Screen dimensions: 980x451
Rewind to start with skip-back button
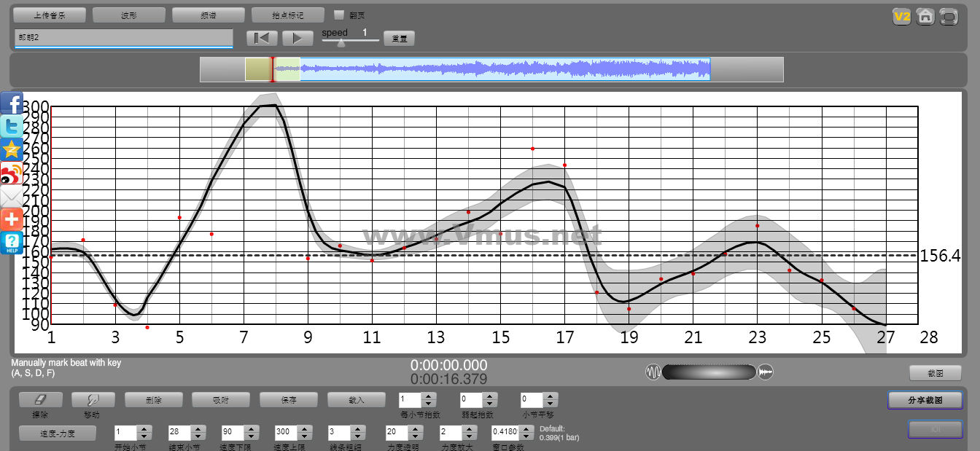point(262,38)
